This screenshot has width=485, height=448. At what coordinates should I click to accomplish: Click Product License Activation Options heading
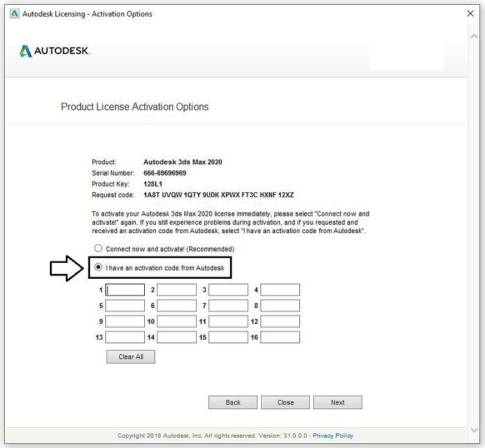(x=135, y=107)
